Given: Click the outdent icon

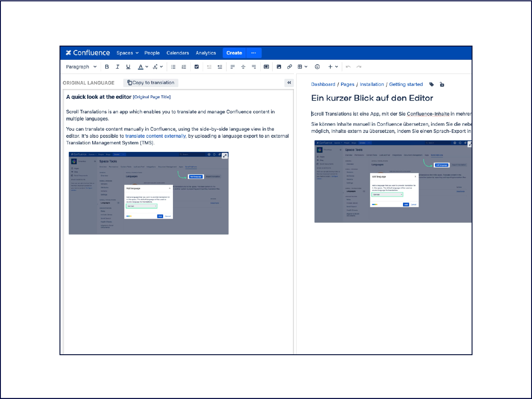Looking at the screenshot, I should pos(209,67).
